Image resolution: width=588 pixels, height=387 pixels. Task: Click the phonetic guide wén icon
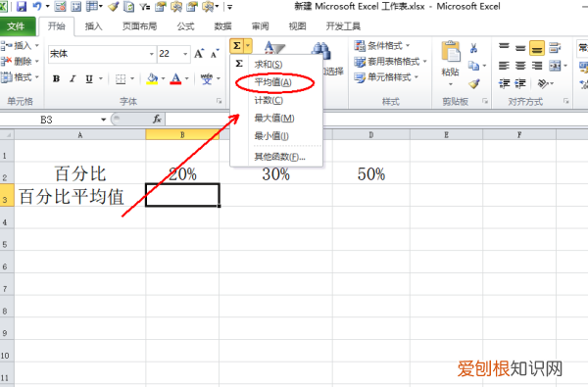click(207, 78)
